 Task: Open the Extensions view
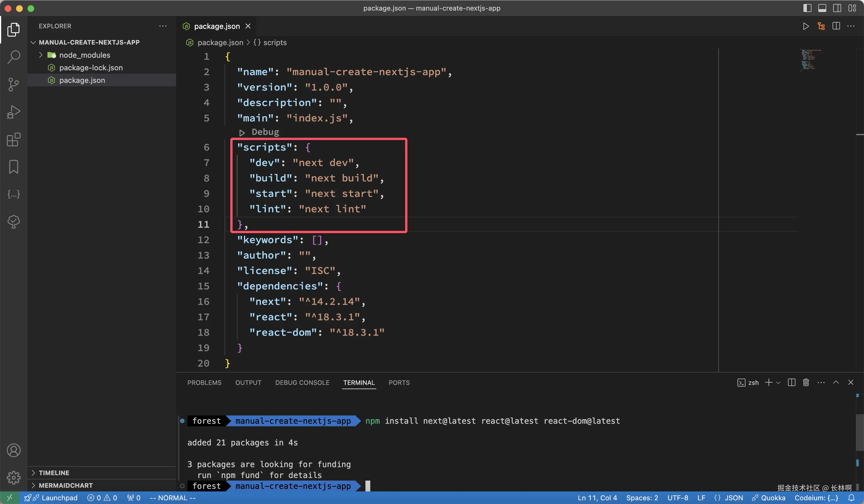(x=14, y=139)
